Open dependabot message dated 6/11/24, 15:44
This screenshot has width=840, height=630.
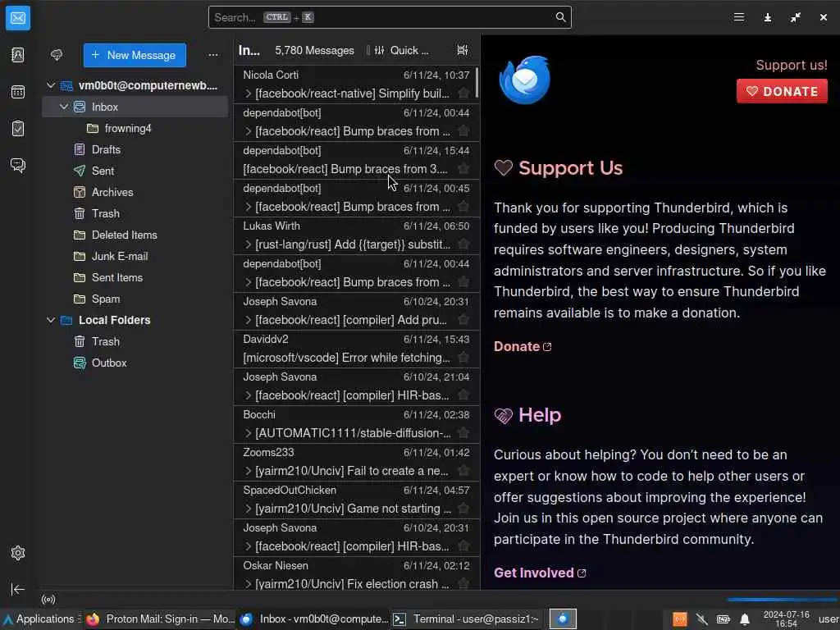click(x=356, y=160)
